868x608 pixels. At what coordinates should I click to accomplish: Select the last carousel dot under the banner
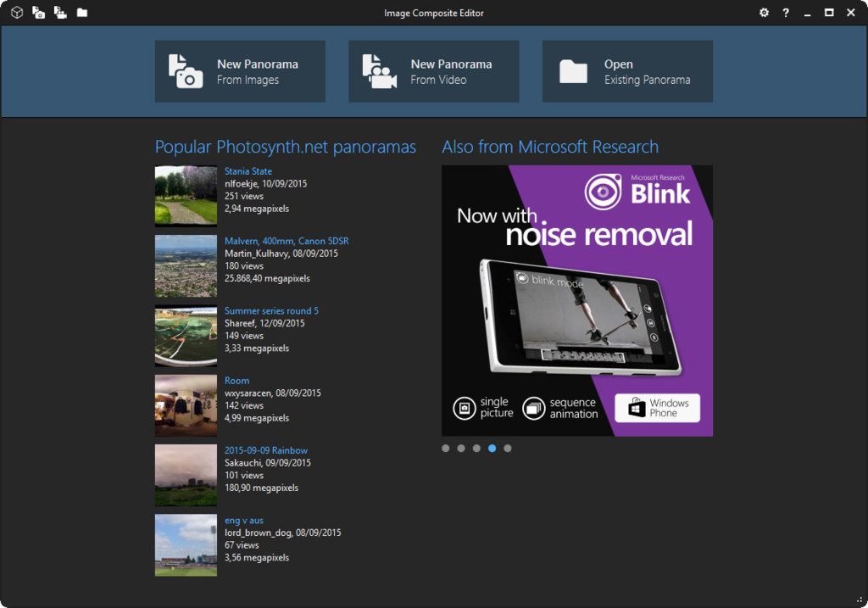tap(508, 449)
